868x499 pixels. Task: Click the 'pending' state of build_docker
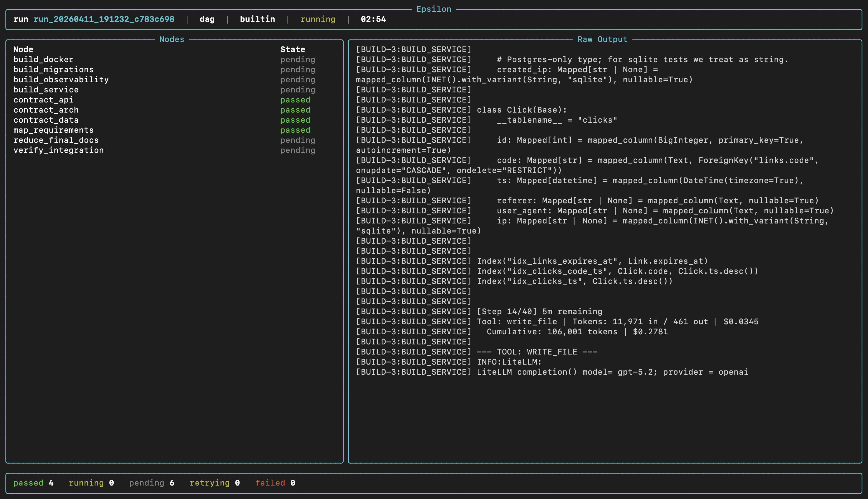point(298,59)
